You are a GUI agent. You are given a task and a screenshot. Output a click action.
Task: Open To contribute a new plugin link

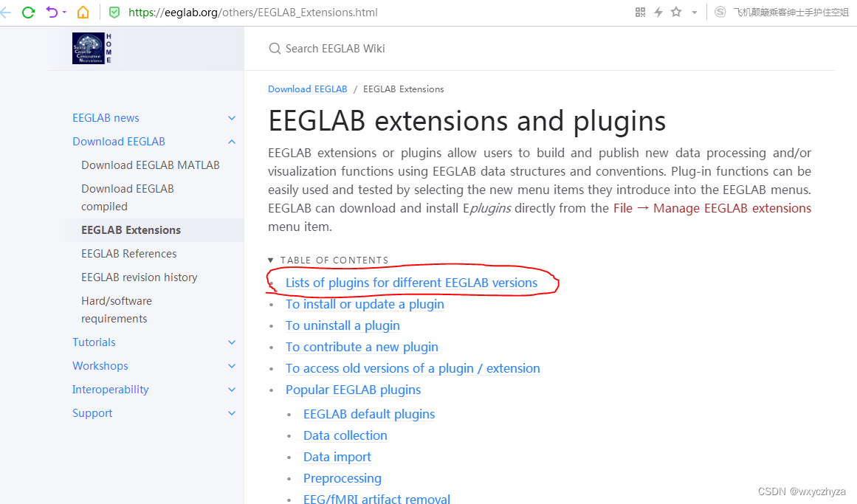tap(361, 347)
